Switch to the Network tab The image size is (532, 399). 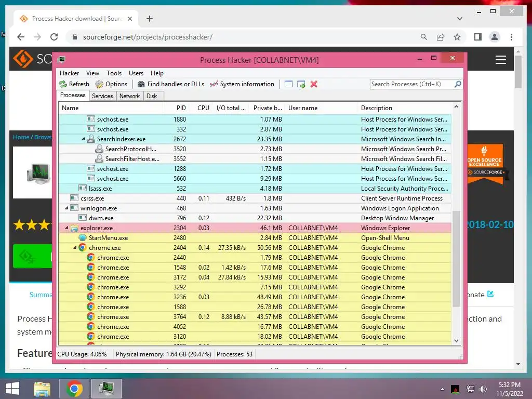(x=129, y=96)
